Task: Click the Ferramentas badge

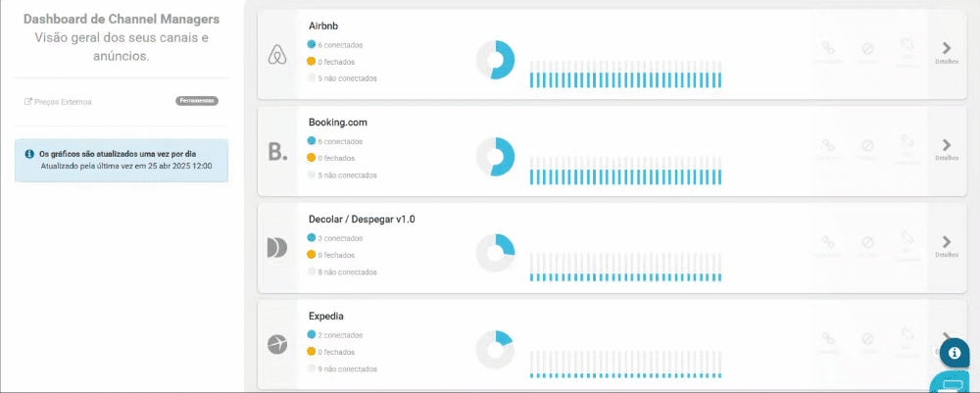Action: point(197,101)
